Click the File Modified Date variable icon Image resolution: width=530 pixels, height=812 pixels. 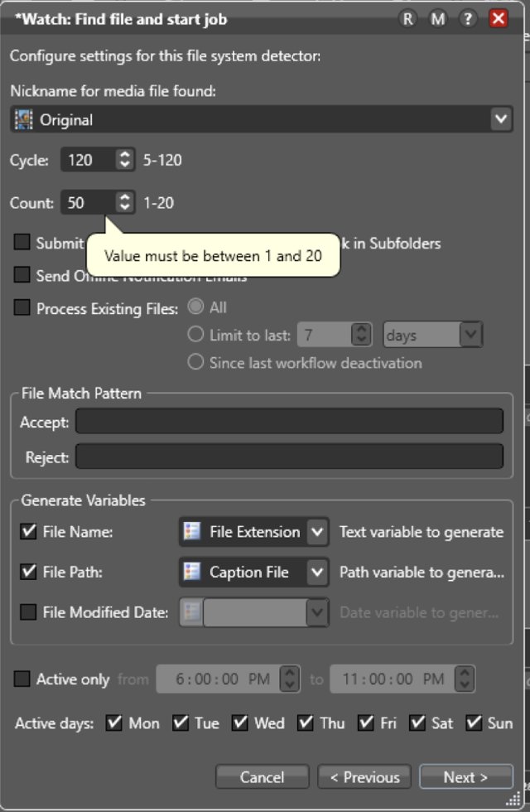click(192, 612)
